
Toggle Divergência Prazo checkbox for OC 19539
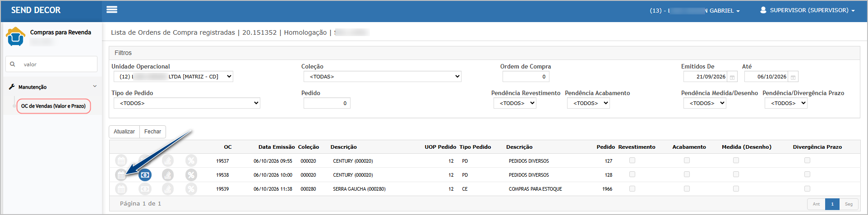pos(807,189)
